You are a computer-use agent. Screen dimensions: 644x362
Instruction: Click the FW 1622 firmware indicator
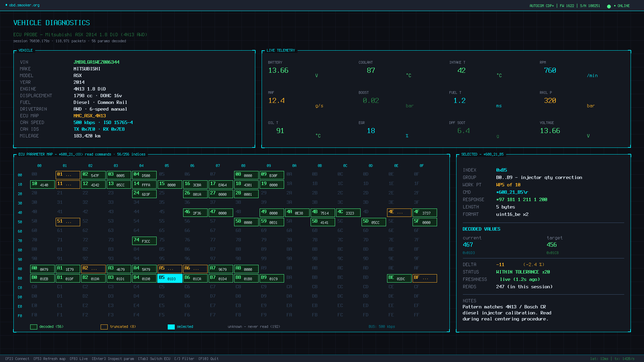pos(567,6)
